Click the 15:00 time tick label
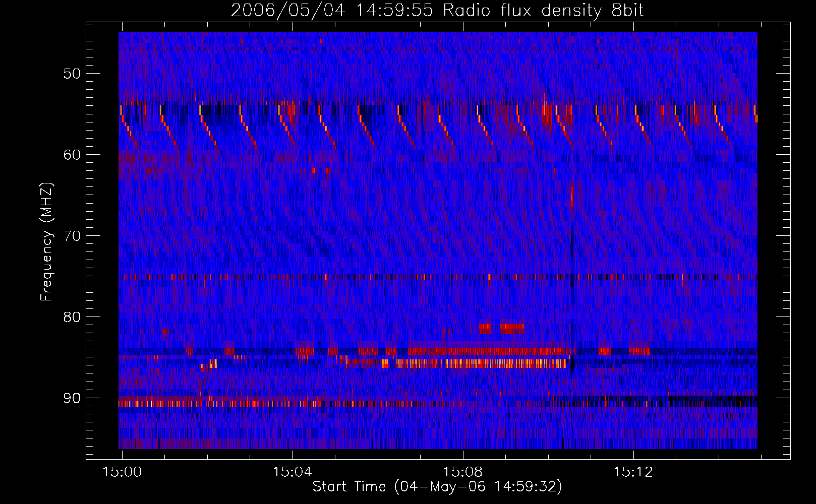The width and height of the screenshot is (816, 504). click(x=122, y=472)
